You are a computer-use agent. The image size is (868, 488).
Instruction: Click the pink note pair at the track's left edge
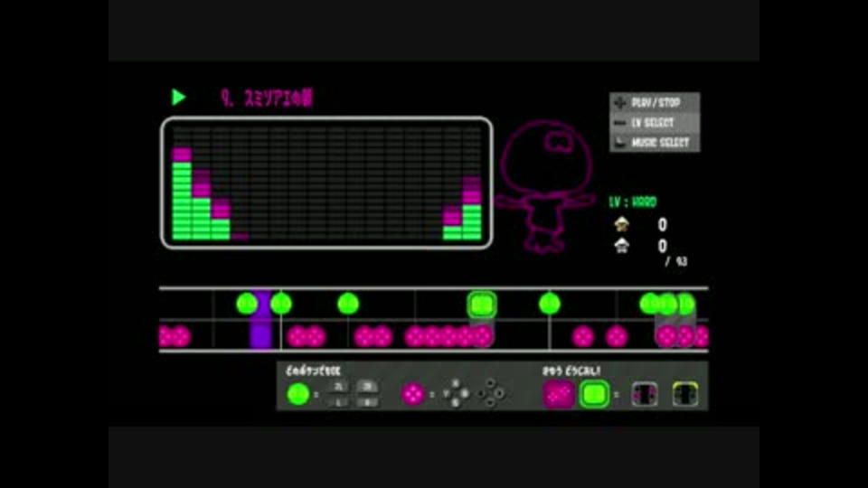[x=175, y=336]
